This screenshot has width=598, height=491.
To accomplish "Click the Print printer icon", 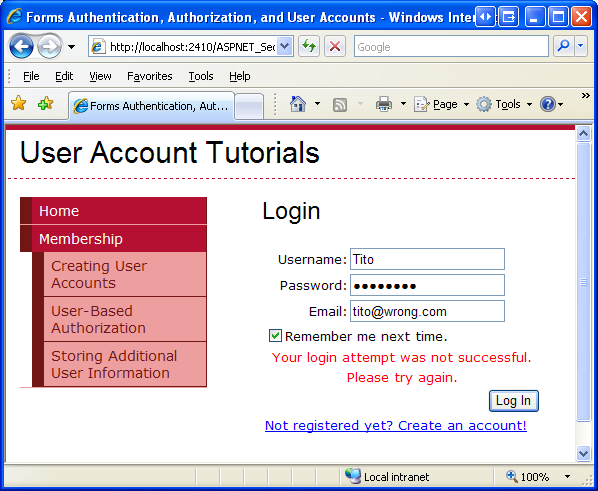I will pos(384,104).
